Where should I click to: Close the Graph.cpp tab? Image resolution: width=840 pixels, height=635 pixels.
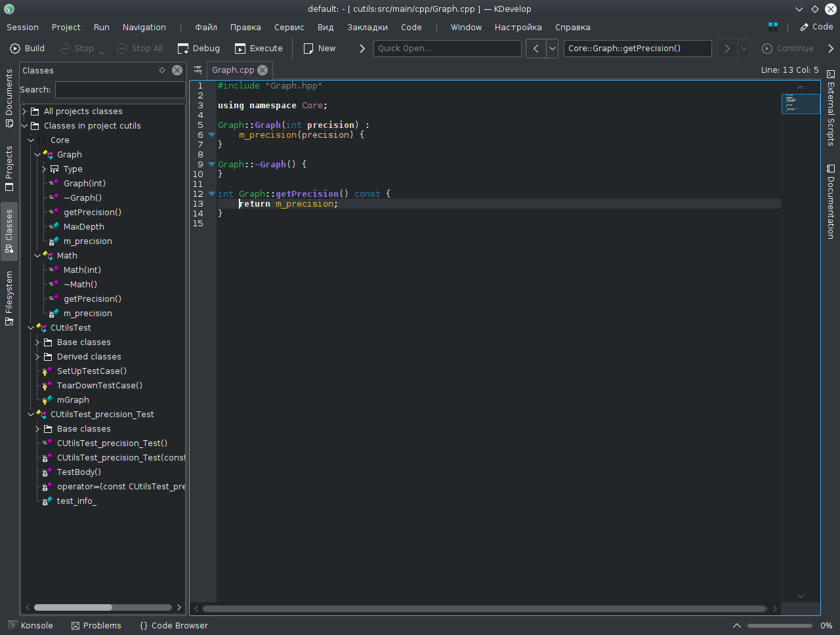[262, 70]
